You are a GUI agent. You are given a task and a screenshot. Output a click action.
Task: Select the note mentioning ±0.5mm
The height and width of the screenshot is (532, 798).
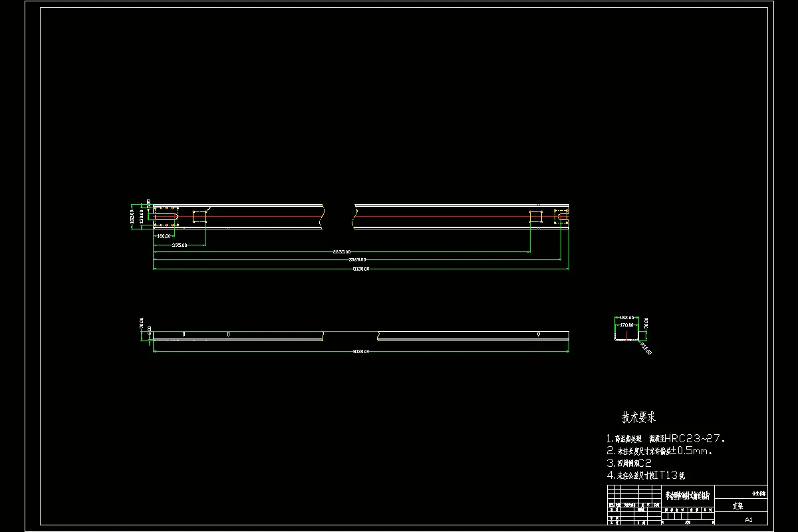tap(659, 451)
